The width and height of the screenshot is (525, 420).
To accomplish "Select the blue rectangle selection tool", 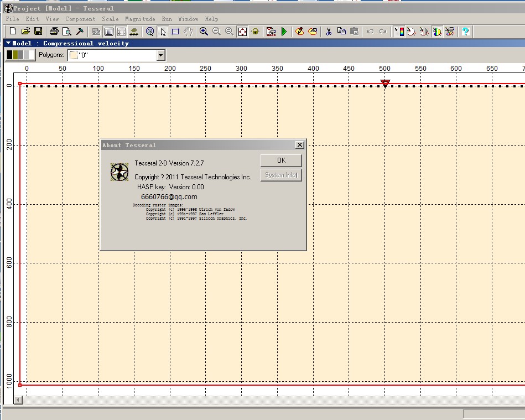I will 175,32.
